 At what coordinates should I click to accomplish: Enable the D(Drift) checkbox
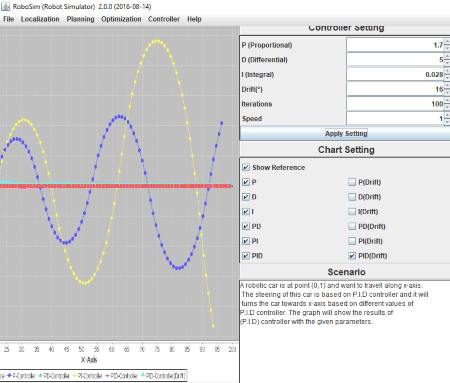click(x=352, y=197)
